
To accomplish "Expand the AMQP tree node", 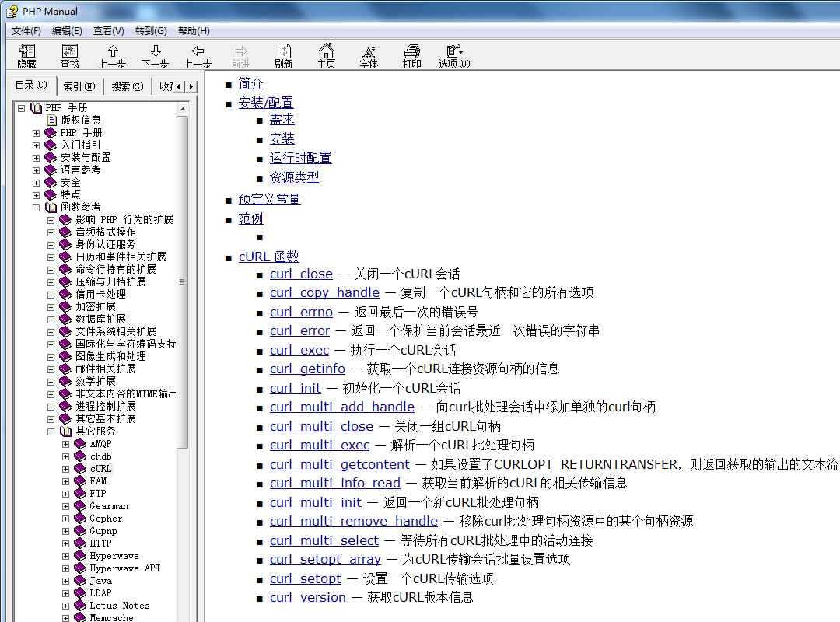I will [x=65, y=444].
